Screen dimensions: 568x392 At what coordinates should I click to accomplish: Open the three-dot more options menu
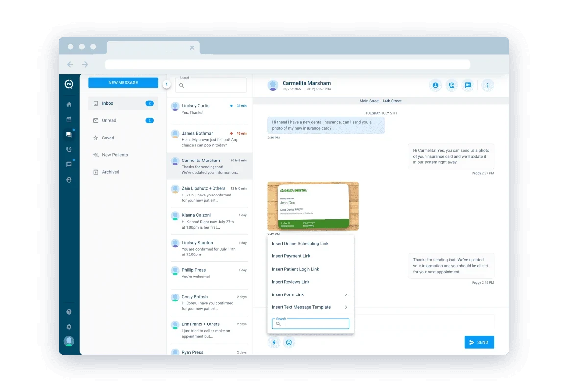pyautogui.click(x=488, y=86)
